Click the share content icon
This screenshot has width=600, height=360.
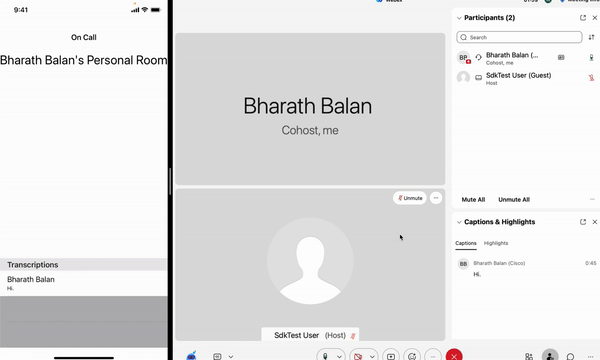(391, 356)
